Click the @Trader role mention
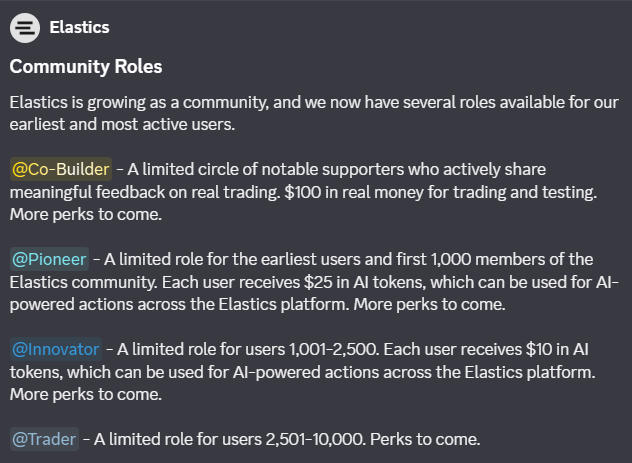Viewport: 632px width, 463px height. click(44, 439)
